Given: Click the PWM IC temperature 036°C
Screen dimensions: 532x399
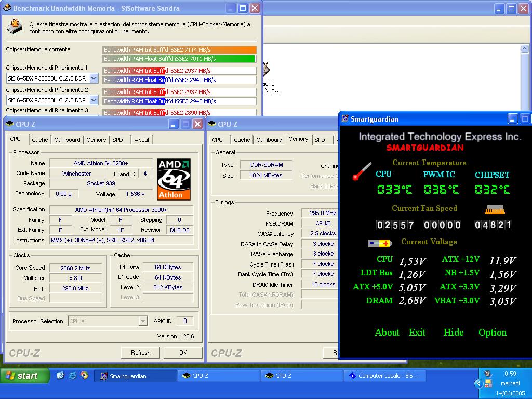Looking at the screenshot, I should [x=442, y=189].
